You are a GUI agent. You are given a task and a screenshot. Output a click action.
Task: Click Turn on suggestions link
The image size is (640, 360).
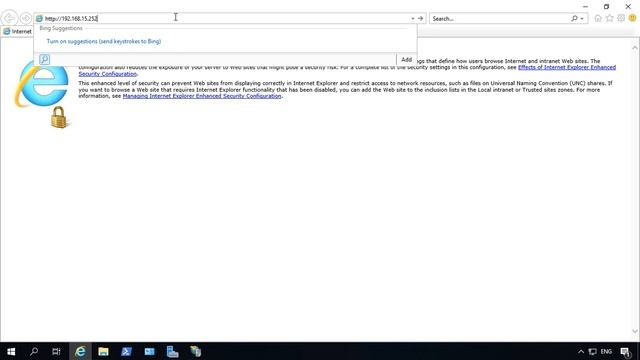coord(104,41)
